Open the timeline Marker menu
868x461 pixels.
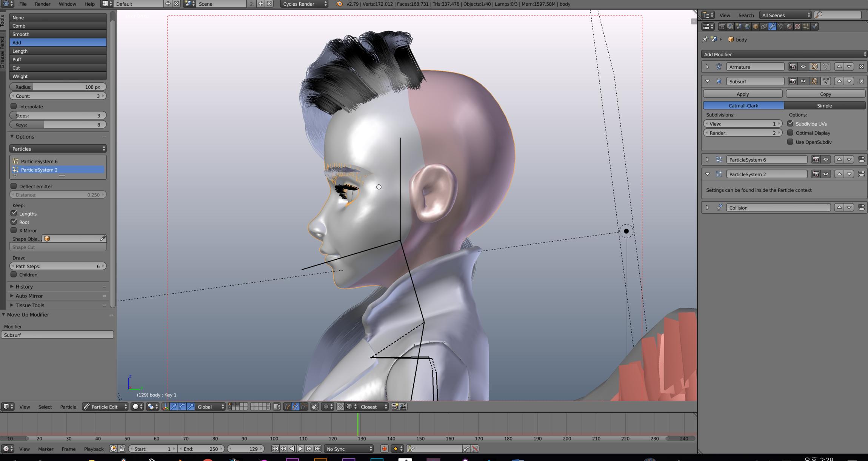46,449
